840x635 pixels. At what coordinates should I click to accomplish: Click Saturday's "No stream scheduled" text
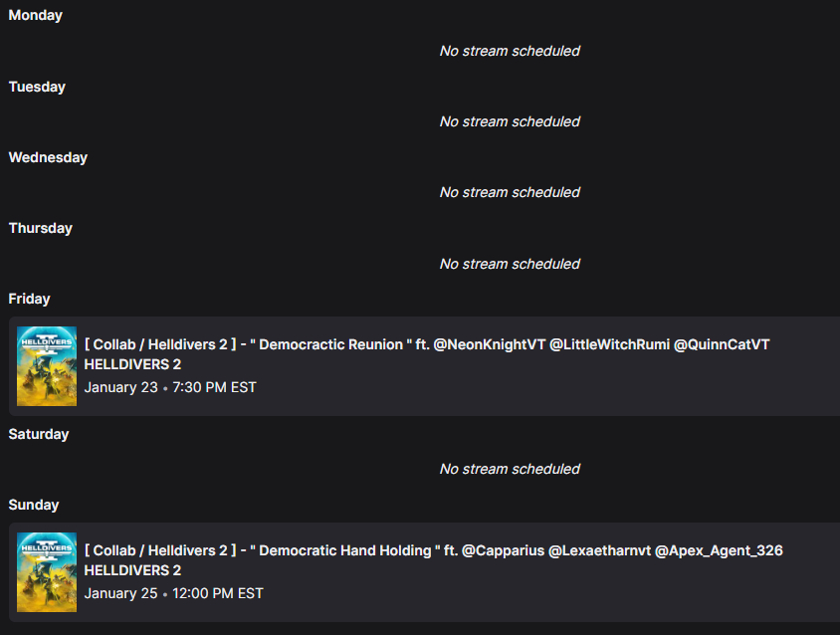pyautogui.click(x=510, y=469)
